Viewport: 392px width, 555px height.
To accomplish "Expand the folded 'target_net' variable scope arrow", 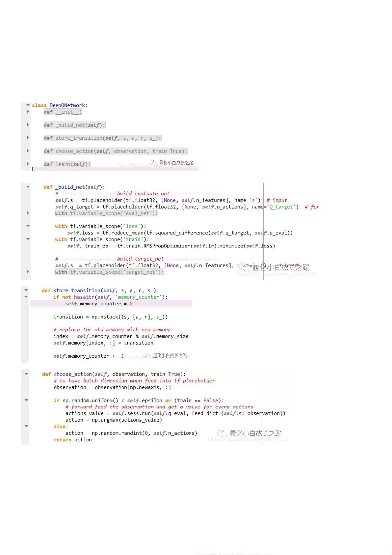I will pyautogui.click(x=28, y=272).
